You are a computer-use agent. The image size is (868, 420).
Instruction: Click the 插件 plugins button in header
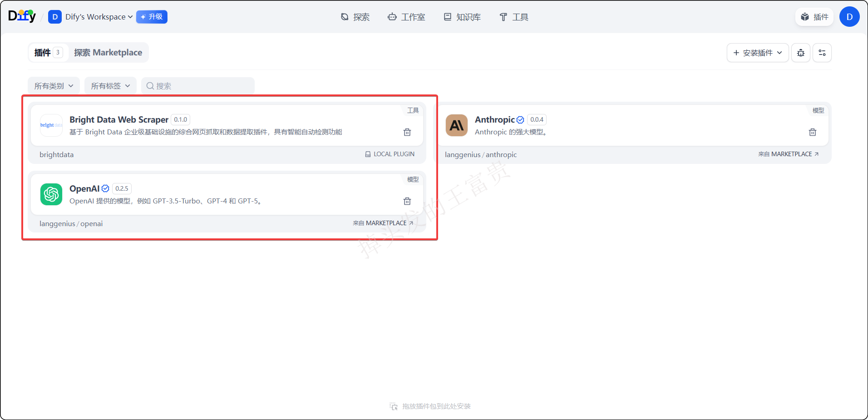(x=814, y=17)
